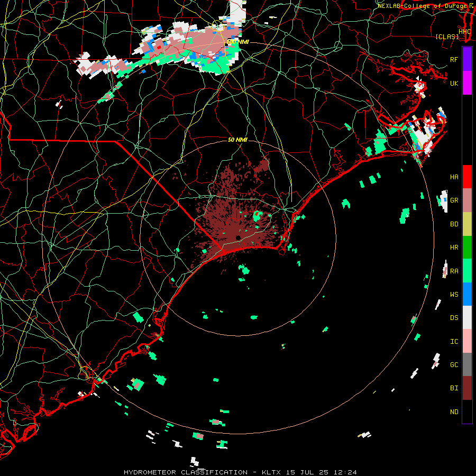Click the black radar site dot
Viewport: 476px width, 476px height.
click(x=238, y=237)
